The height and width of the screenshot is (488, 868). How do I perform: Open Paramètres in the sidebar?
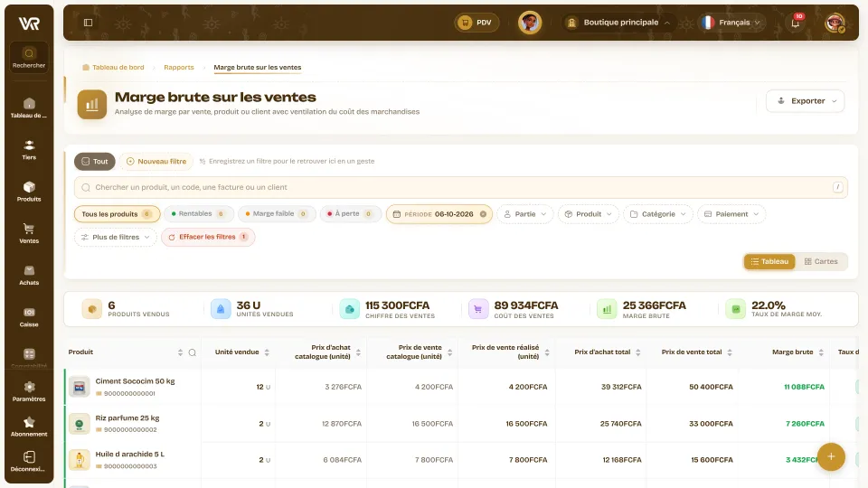coord(29,391)
